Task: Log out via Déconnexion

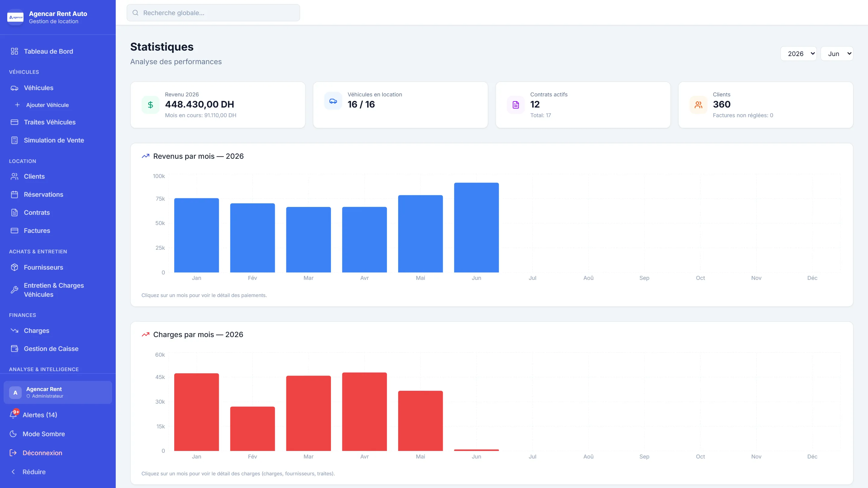Action: tap(58, 453)
